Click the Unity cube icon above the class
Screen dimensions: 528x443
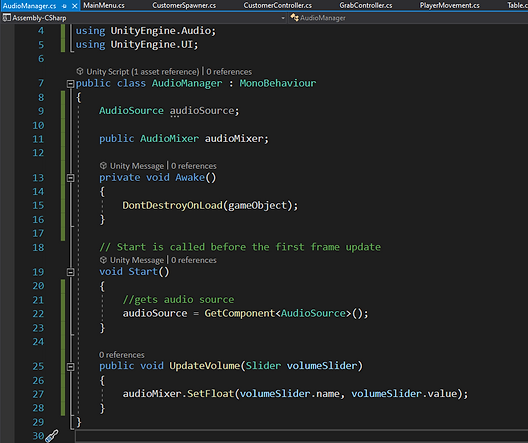pos(80,71)
